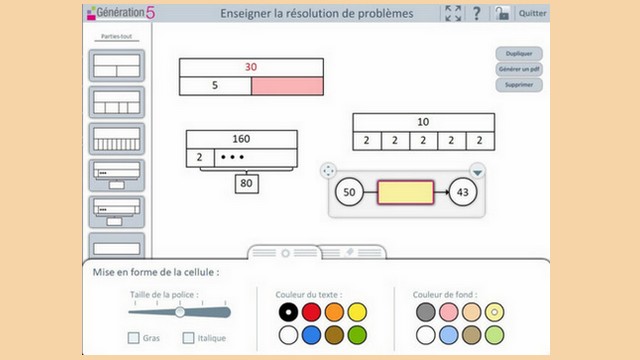The width and height of the screenshot is (640, 360).
Task: Select the ten-part bar model template
Action: coord(117,139)
